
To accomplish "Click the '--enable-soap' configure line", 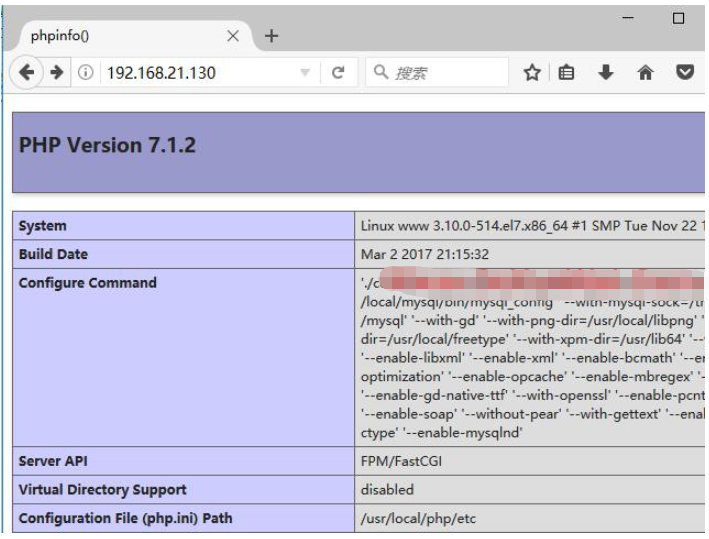I will [532, 414].
